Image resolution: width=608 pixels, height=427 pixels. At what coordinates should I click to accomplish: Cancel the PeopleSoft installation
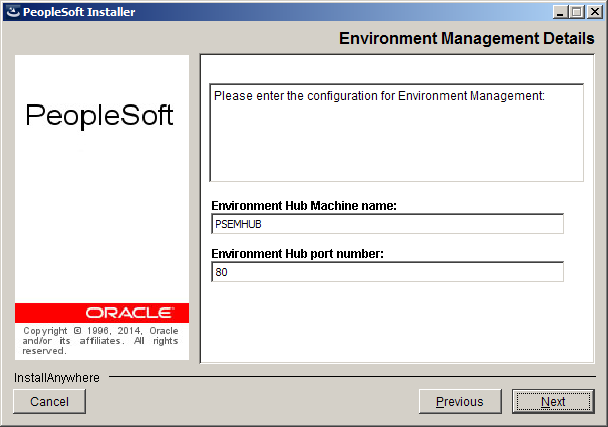pos(49,401)
